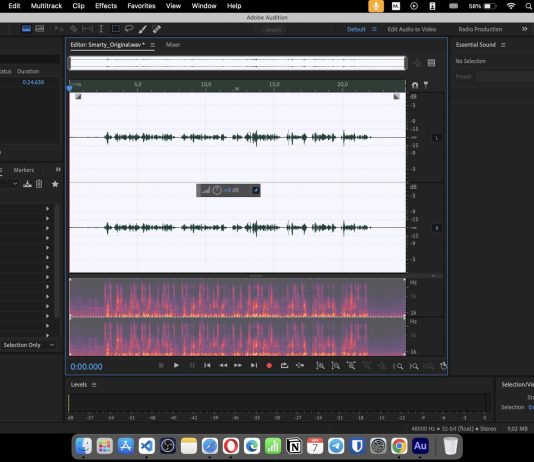Open the Effects menu
Viewport: 534px width, 462px height.
click(x=106, y=6)
